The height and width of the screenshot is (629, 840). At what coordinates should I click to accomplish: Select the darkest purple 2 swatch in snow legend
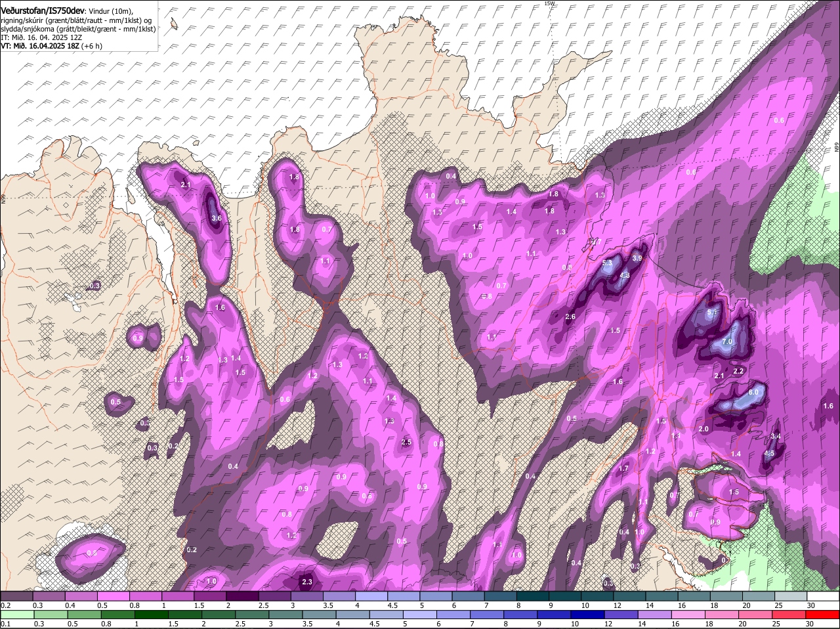tap(242, 596)
